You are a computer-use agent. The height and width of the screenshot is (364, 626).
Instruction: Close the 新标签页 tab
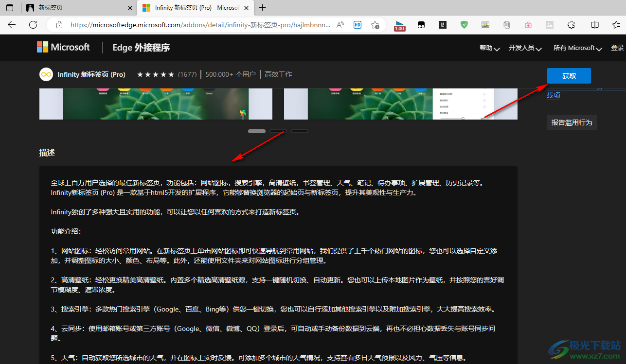click(130, 8)
